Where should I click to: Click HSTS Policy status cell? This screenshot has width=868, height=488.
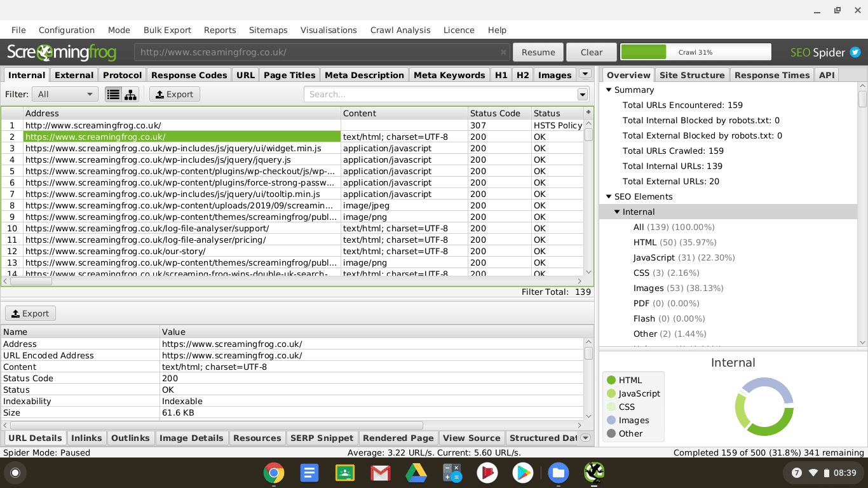coord(558,125)
